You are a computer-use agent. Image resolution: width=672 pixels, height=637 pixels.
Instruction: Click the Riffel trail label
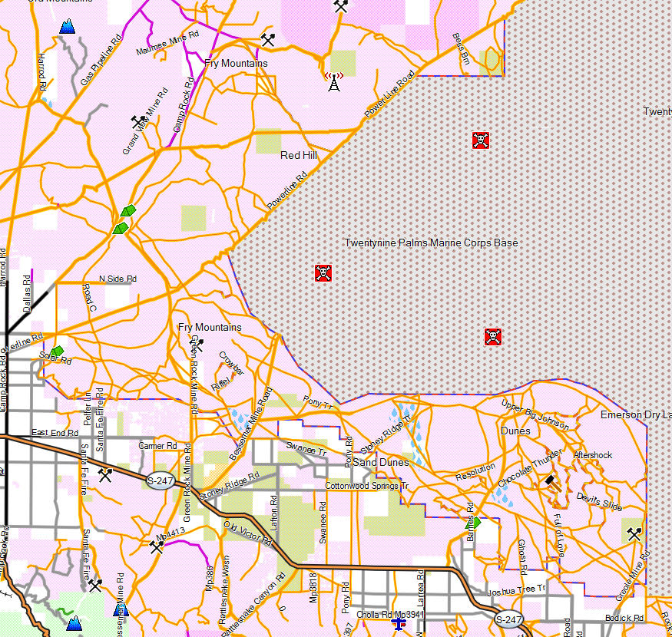220,384
